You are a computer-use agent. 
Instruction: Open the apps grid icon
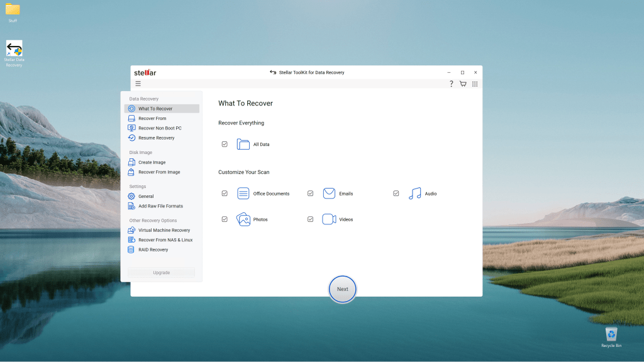(x=475, y=84)
